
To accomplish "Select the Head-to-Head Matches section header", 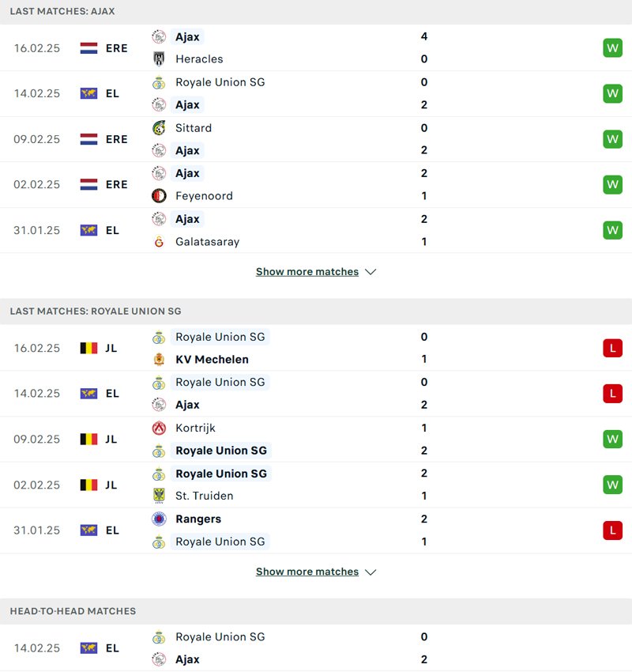I will coord(73,611).
